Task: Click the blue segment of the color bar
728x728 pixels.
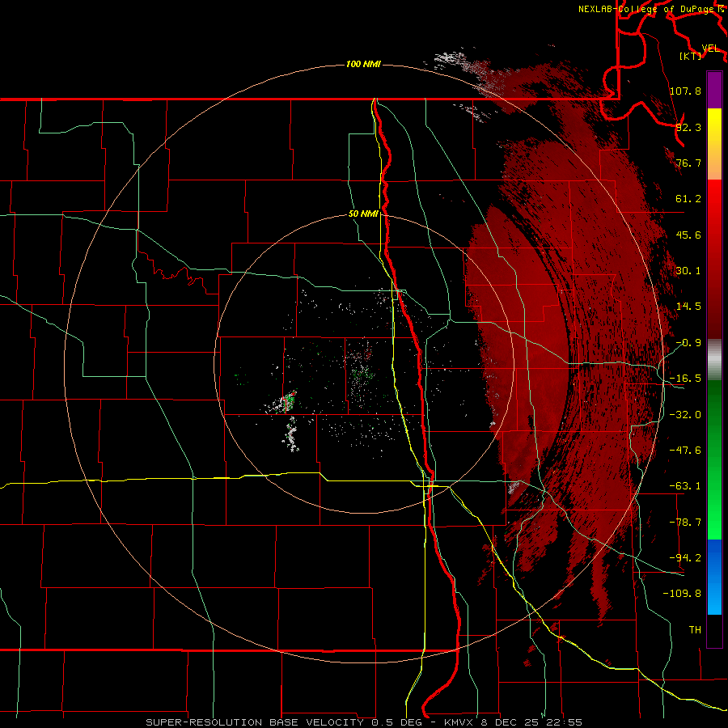Action: (714, 577)
